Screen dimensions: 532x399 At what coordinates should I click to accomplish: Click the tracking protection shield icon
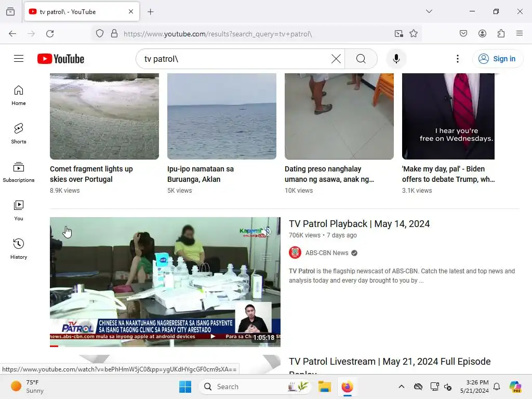[x=99, y=34]
